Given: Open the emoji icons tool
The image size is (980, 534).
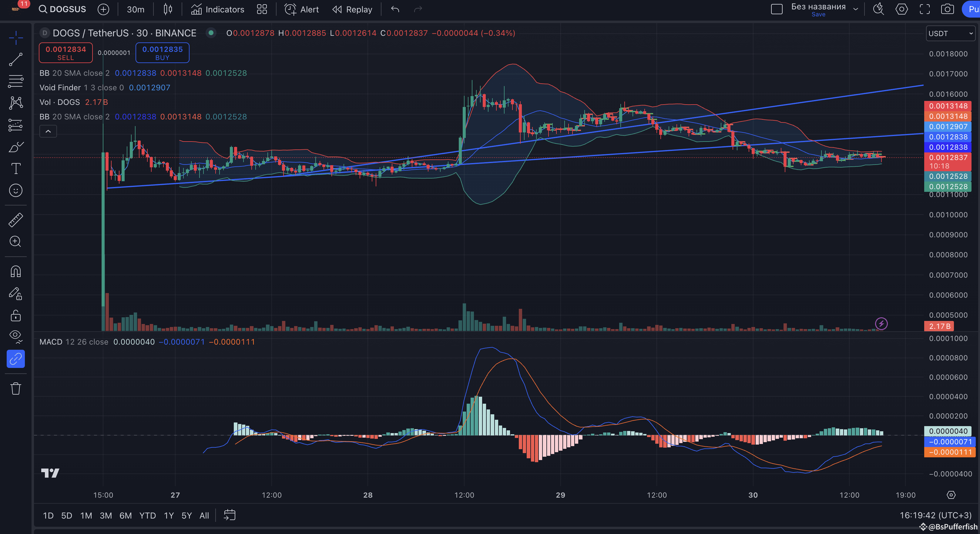Looking at the screenshot, I should [15, 190].
